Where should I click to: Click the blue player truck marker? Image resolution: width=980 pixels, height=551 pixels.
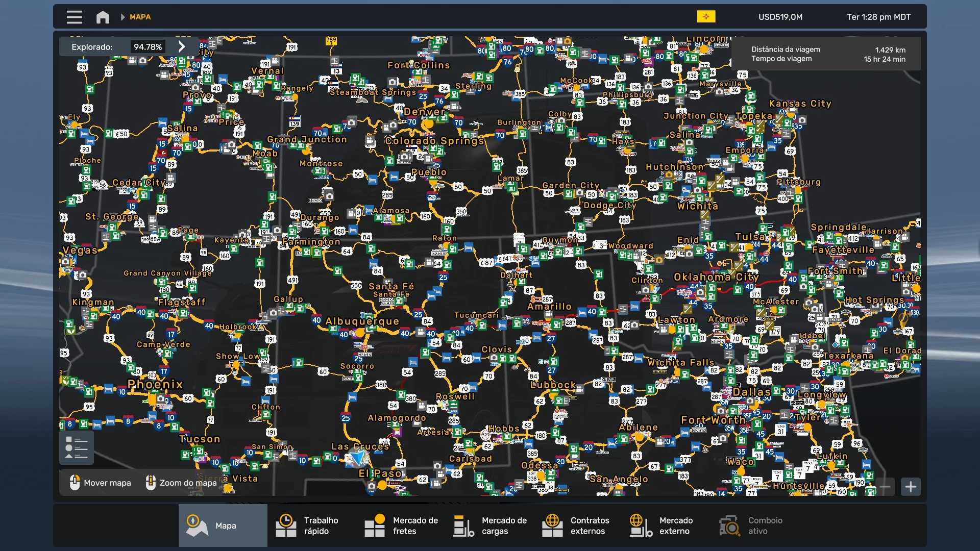point(359,459)
